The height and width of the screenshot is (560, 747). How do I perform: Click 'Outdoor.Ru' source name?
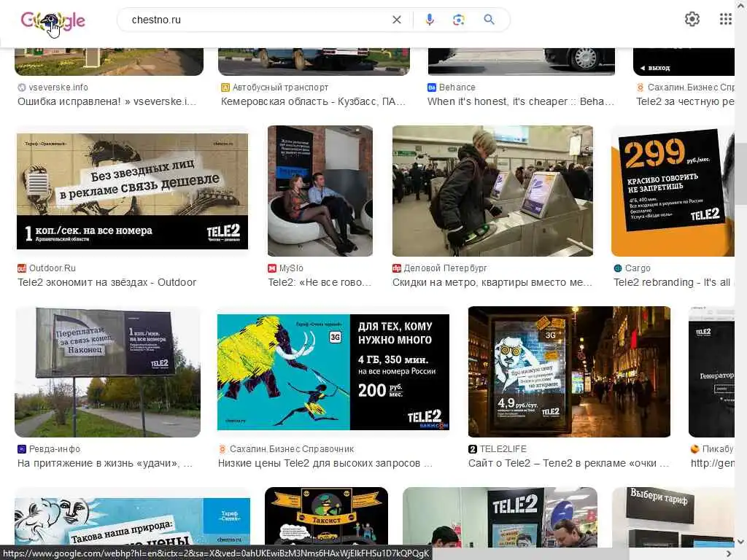tap(53, 268)
